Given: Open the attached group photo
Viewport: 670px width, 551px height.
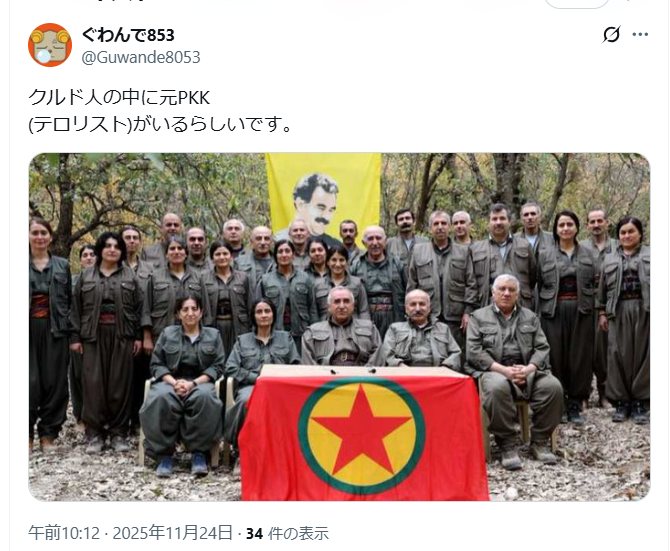Looking at the screenshot, I should [339, 327].
